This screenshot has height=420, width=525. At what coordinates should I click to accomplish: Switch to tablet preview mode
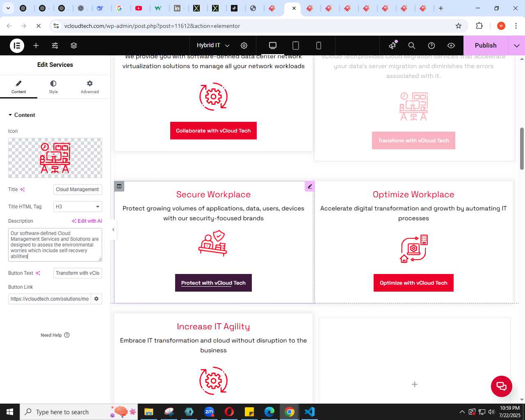(296, 46)
